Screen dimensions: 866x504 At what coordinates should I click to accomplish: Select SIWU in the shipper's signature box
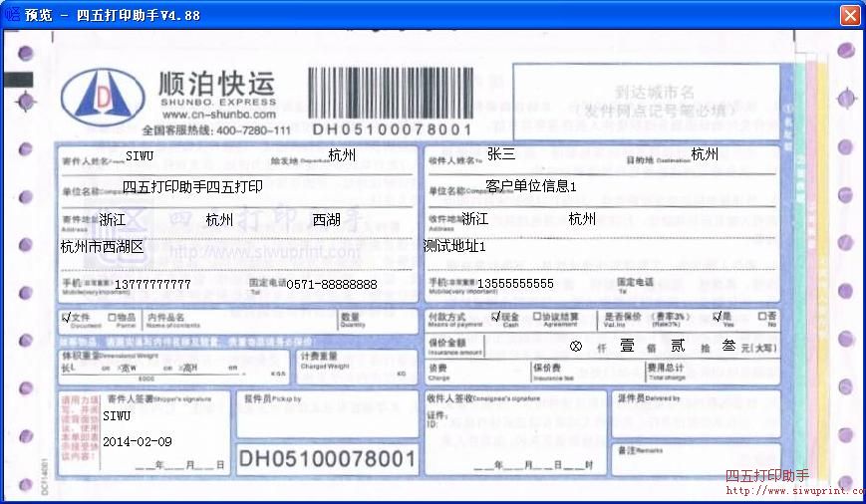tap(117, 415)
